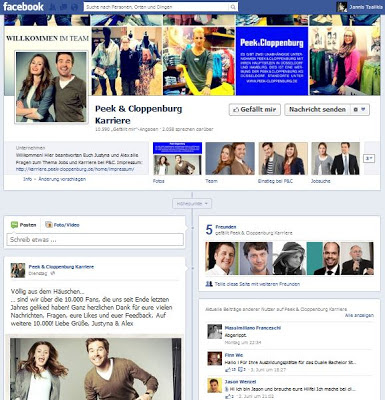This screenshot has width=385, height=400.
Task: Click the search magnifier button
Action: coord(233,7)
